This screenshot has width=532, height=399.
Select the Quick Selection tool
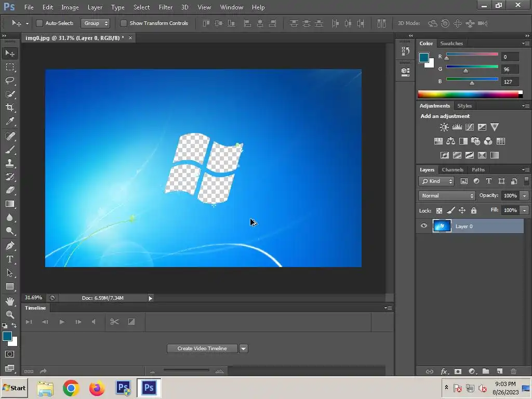point(10,94)
